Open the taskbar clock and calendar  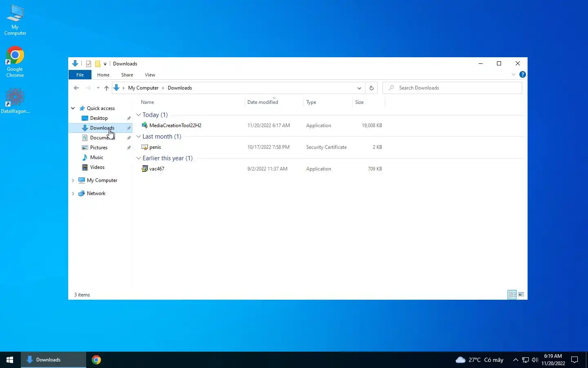(553, 360)
